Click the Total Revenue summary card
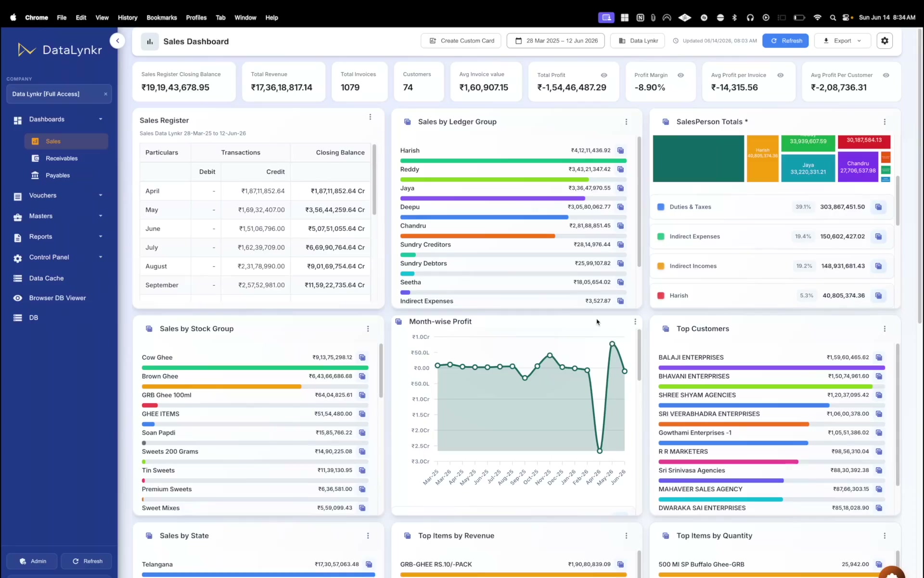 click(x=283, y=82)
